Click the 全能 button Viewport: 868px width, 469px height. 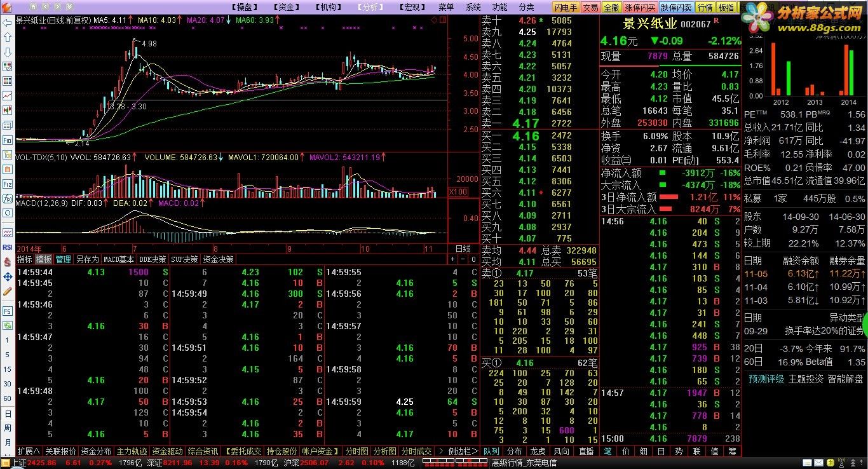point(611,7)
